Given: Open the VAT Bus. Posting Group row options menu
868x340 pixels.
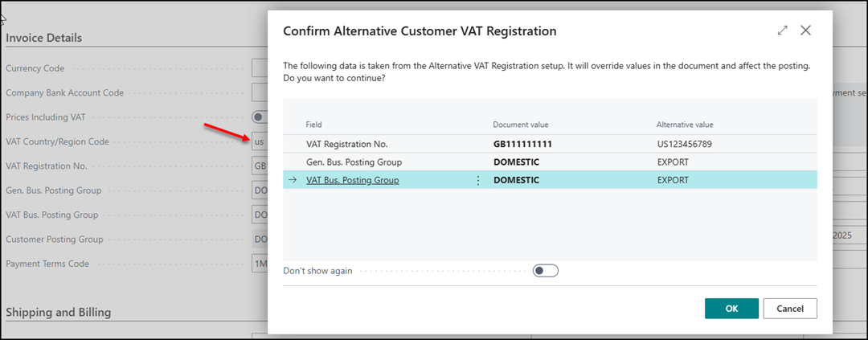Looking at the screenshot, I should (x=478, y=181).
